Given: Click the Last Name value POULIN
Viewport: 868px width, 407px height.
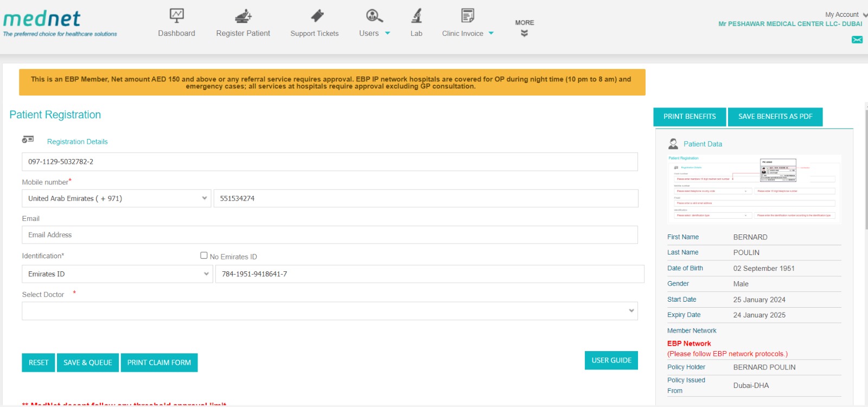Looking at the screenshot, I should point(746,252).
